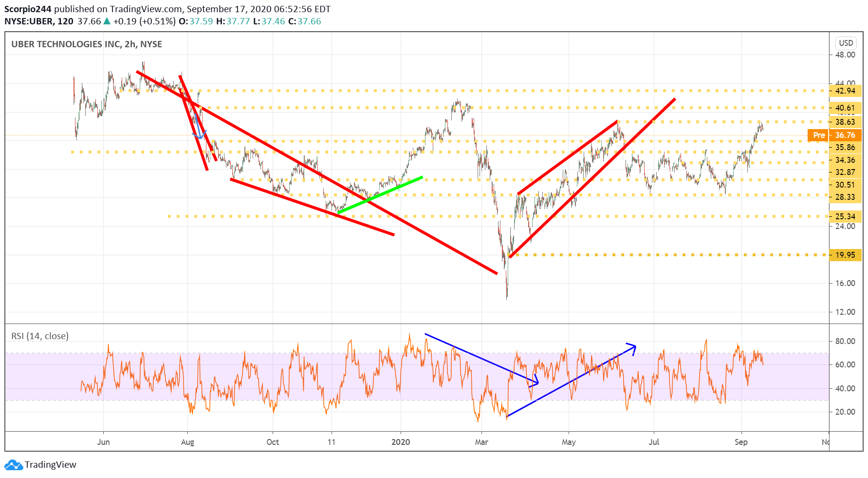
Task: Click the RSI (14, close) indicator label
Action: [x=40, y=336]
